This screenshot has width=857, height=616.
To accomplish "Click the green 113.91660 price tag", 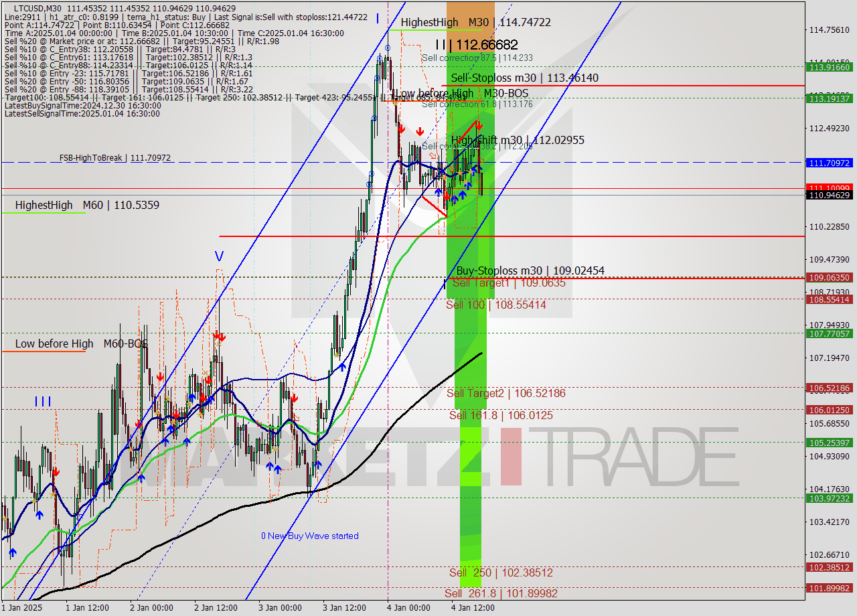I will click(x=830, y=67).
